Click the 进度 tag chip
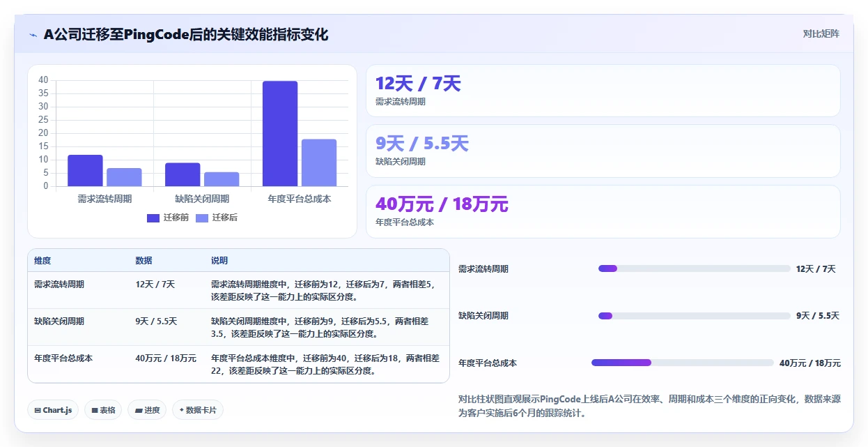 pyautogui.click(x=147, y=410)
